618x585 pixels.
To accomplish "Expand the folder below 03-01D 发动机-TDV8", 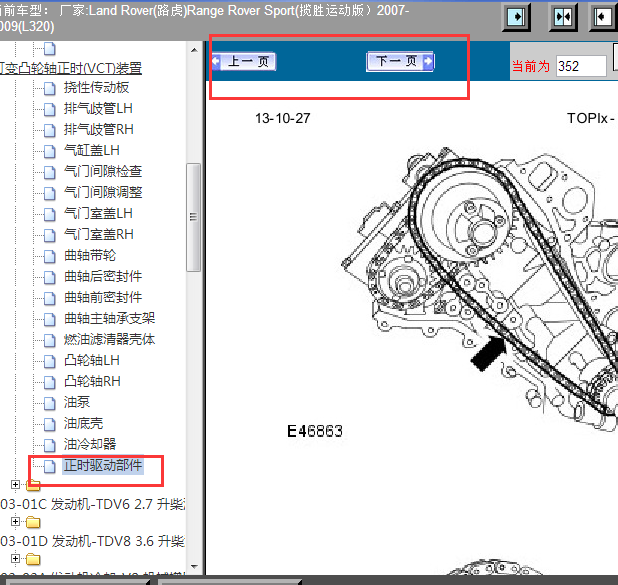I will point(15,559).
